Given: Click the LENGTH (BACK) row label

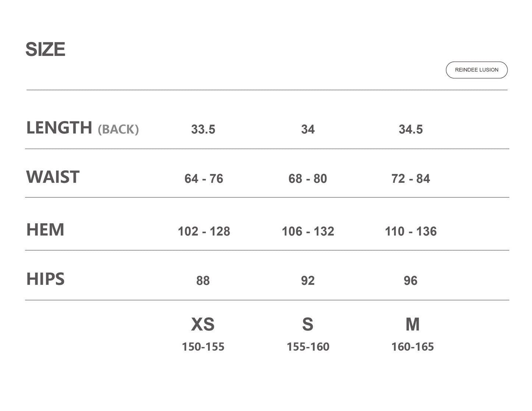Looking at the screenshot, I should [82, 128].
